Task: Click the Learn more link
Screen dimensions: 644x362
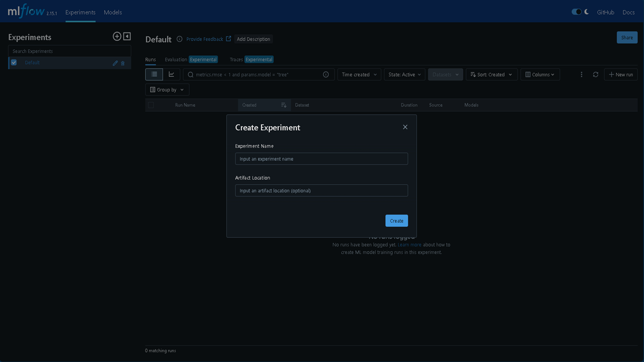Action: click(x=410, y=245)
